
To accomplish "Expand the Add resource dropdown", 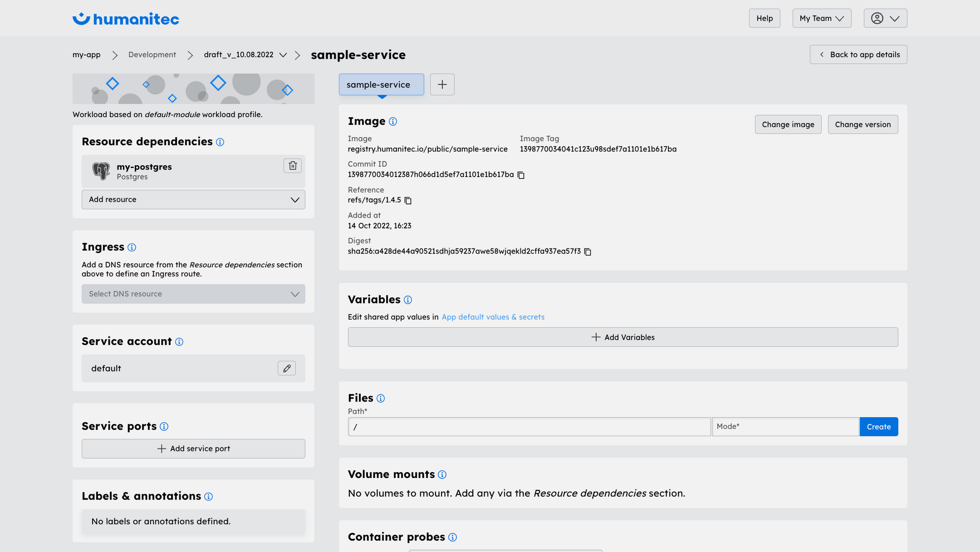I will (193, 200).
